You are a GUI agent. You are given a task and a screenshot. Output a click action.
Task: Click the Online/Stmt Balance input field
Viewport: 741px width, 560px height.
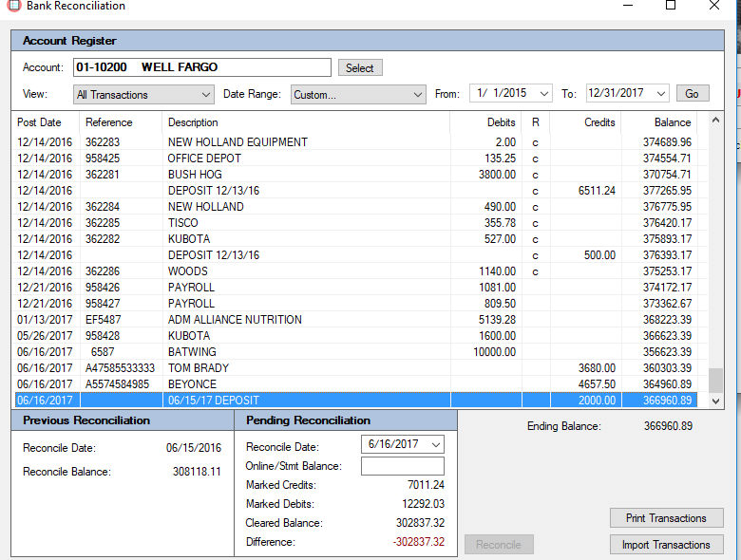(402, 466)
